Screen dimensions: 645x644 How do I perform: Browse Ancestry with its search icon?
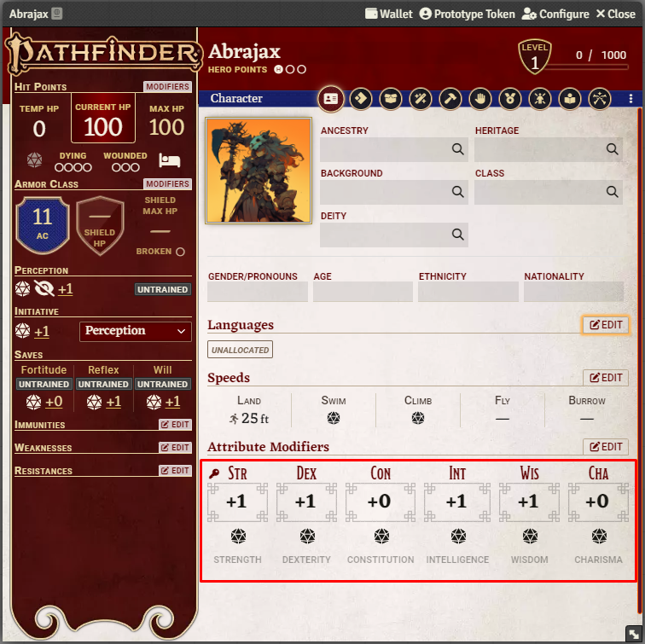click(x=458, y=149)
